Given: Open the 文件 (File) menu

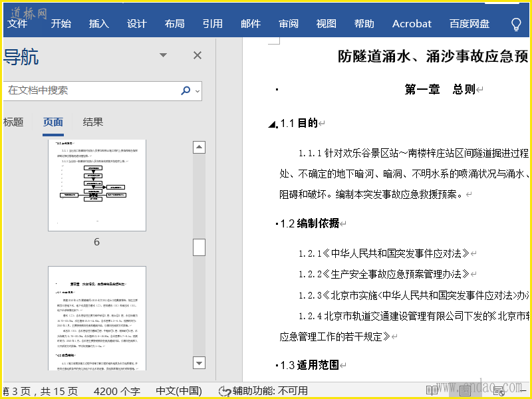Looking at the screenshot, I should [17, 23].
